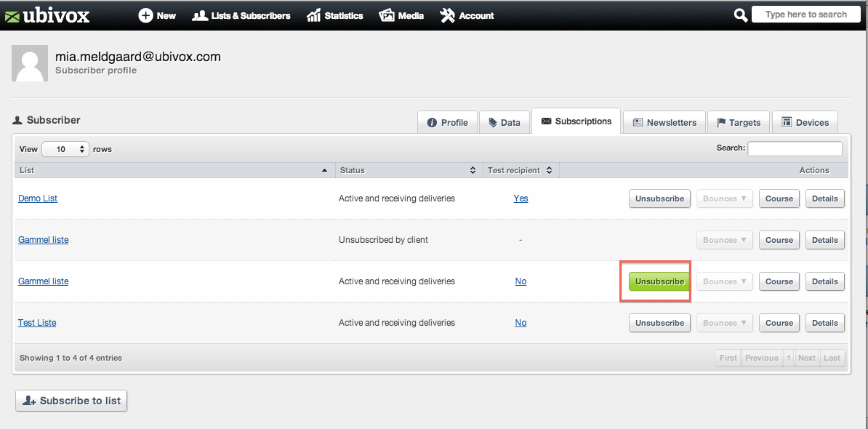Click Yes test recipient for Demo List
This screenshot has width=868, height=429.
[521, 199]
